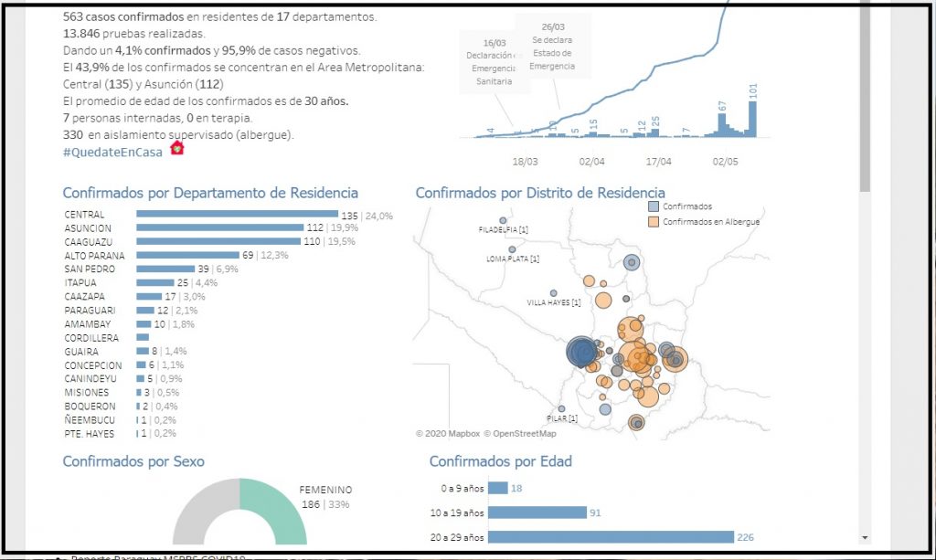Image resolution: width=936 pixels, height=560 pixels.
Task: Select the ALTO PARANA bar in chart
Action: 188,256
